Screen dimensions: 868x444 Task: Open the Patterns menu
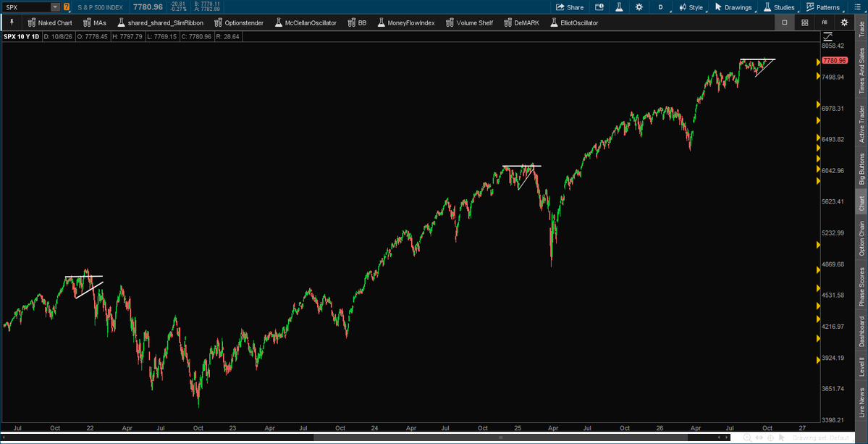click(x=823, y=7)
